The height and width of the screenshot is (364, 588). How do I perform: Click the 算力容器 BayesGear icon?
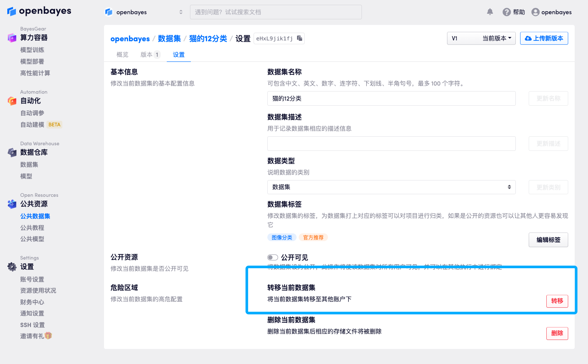(12, 38)
